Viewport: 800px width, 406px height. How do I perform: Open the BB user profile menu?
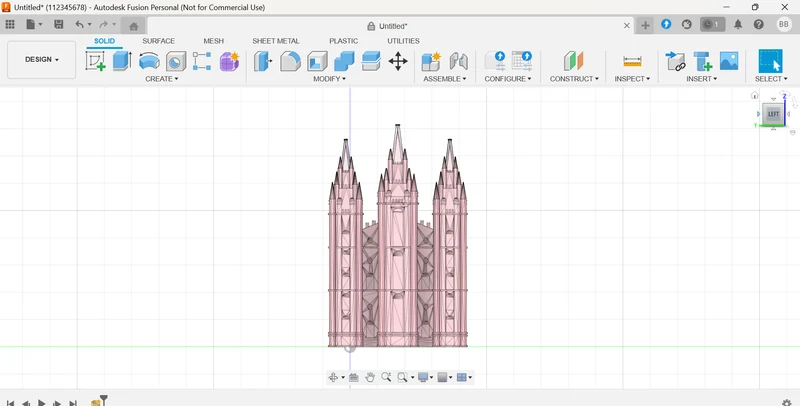pos(784,24)
